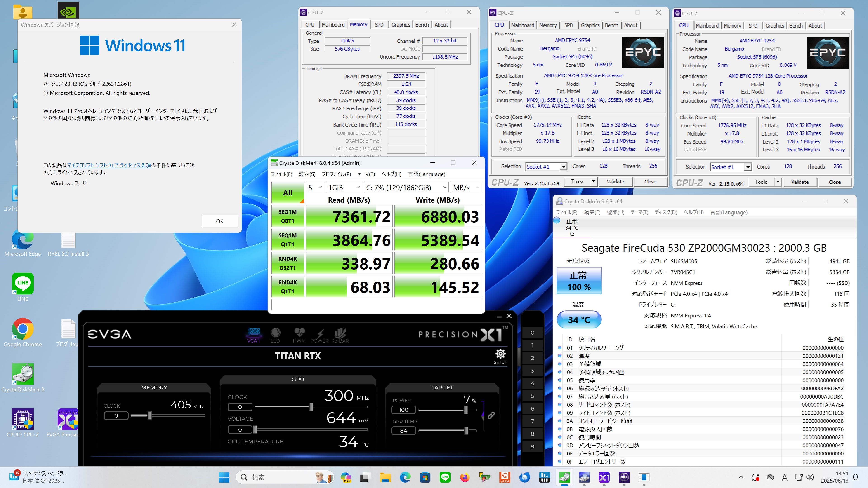
Task: Select profile slot 3 in Precision X1
Action: point(532,371)
